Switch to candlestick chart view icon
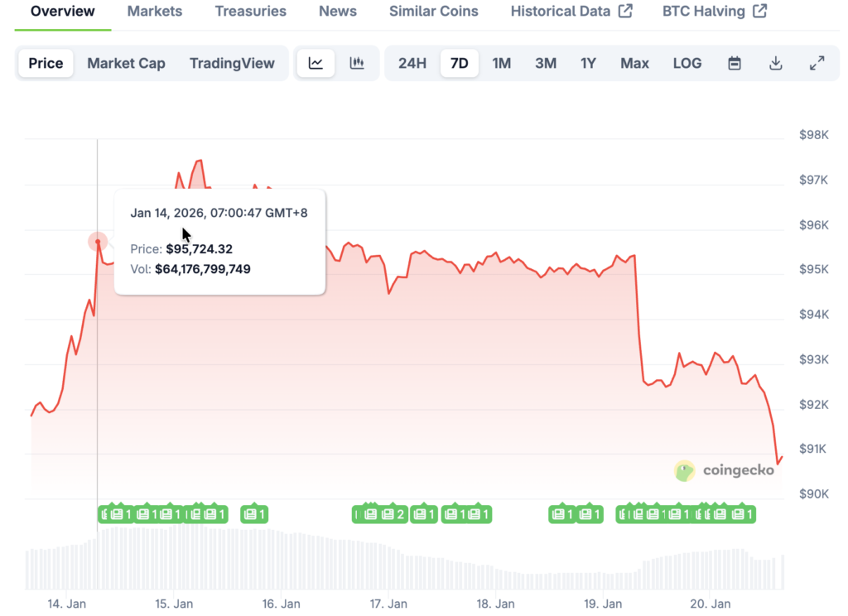Image resolution: width=848 pixels, height=616 pixels. pos(357,64)
